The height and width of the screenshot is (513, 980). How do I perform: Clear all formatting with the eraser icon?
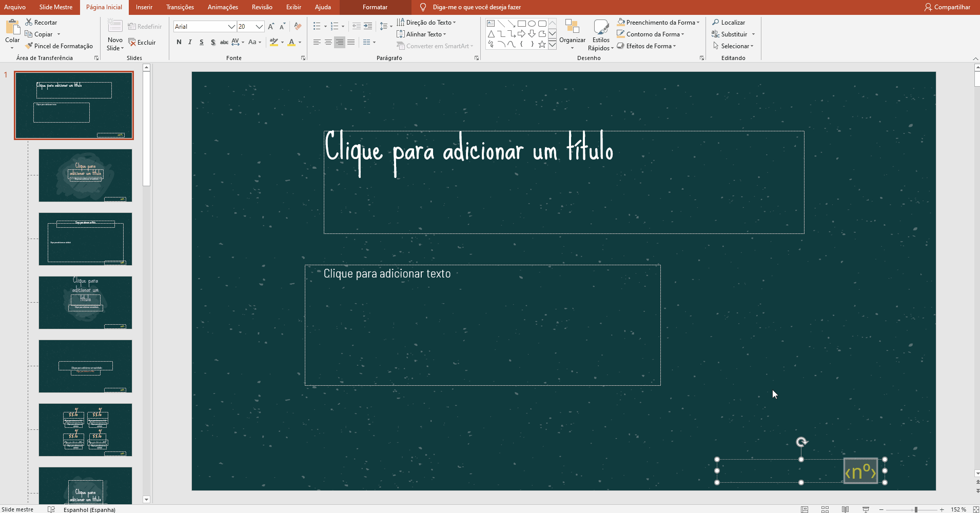[x=298, y=26]
